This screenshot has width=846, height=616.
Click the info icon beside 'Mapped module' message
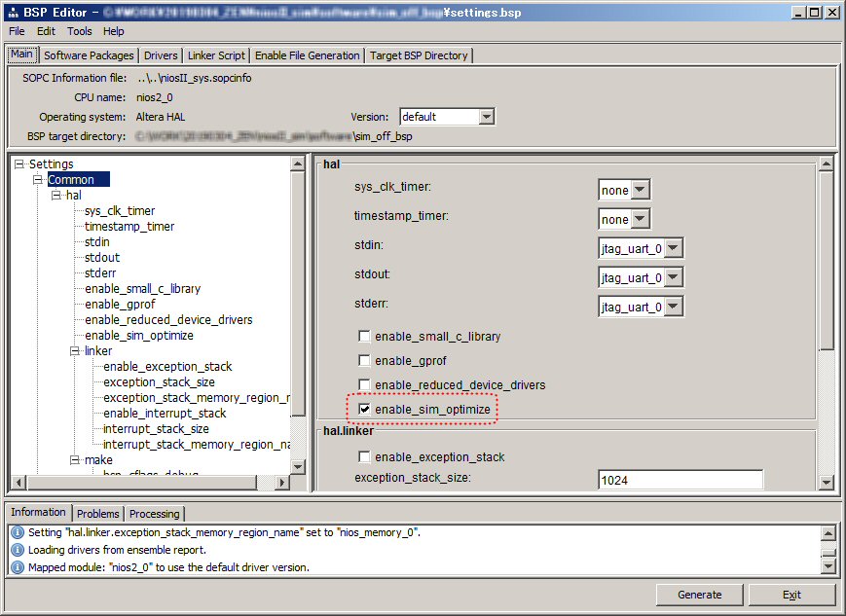(x=17, y=567)
